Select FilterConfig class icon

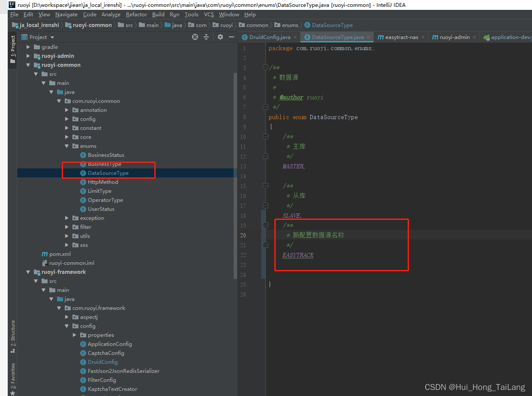point(84,380)
